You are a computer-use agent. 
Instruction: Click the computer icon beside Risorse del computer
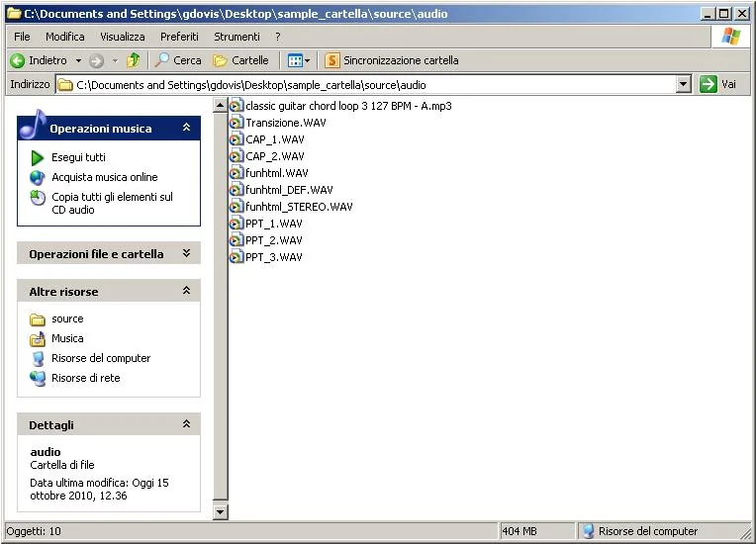(38, 359)
